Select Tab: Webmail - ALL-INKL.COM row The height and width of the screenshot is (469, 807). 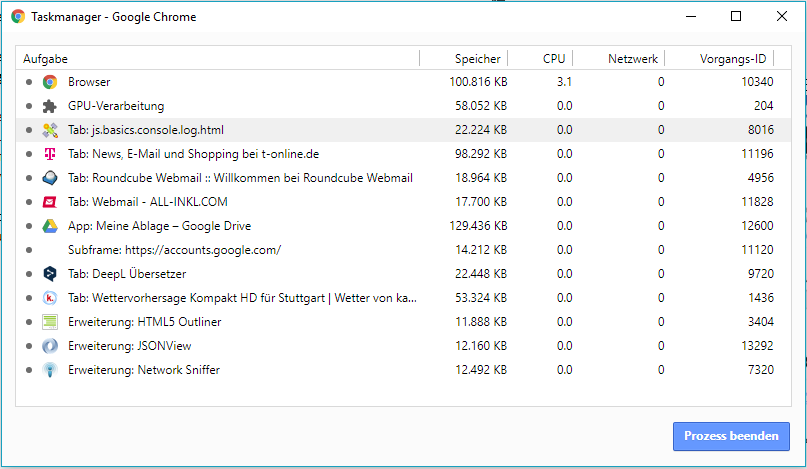(403, 202)
